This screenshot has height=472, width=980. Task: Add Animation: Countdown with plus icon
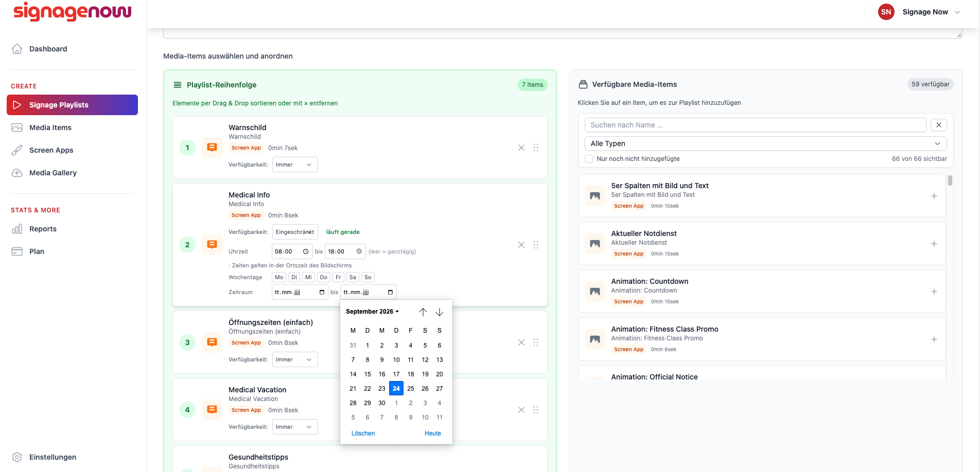[934, 292]
